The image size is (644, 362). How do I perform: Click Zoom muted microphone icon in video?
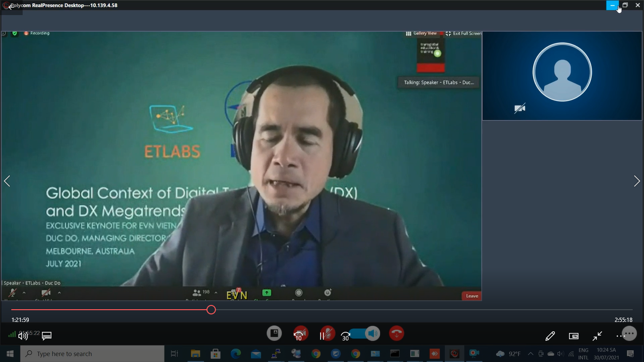[x=12, y=293]
